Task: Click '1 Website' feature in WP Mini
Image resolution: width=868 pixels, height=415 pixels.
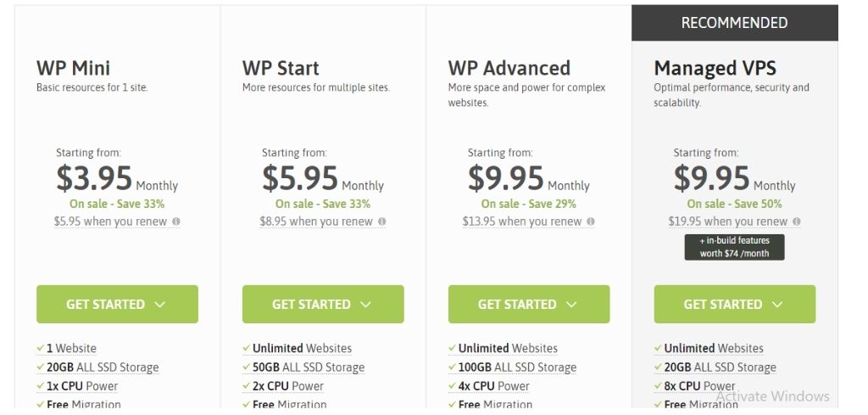Action: tap(71, 349)
